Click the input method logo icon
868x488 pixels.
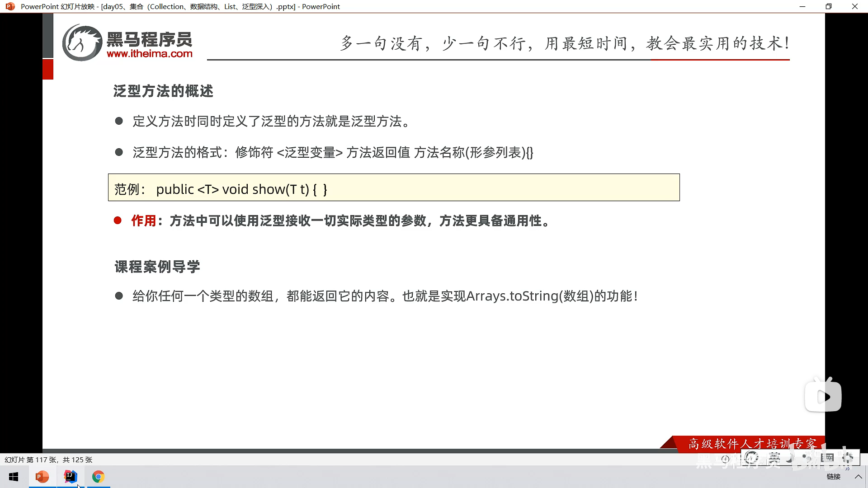[x=751, y=458]
